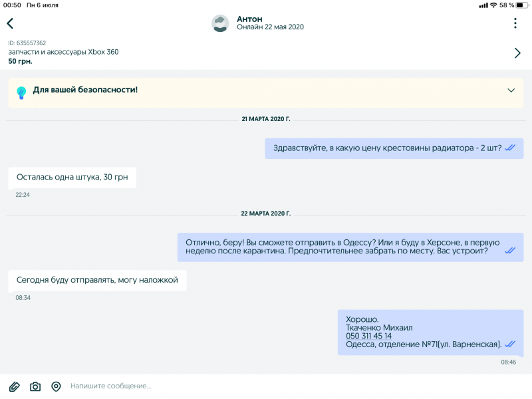
Task: Open the three-dot options menu
Action: coord(515,23)
